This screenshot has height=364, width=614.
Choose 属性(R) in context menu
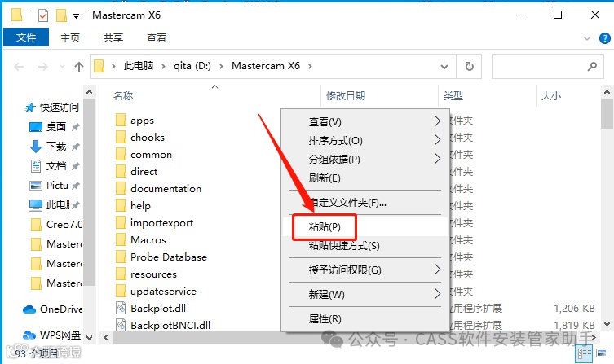tap(365, 319)
